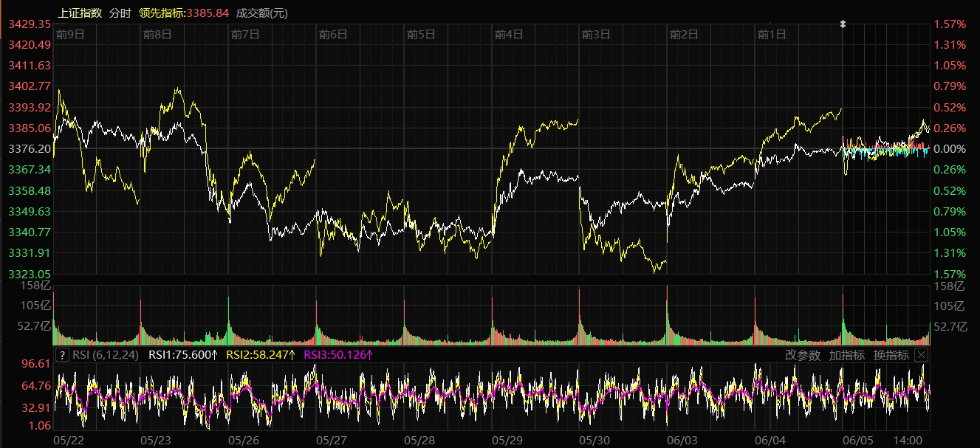The height and width of the screenshot is (448, 980).
Task: Select the 前7日 day marker
Action: click(245, 34)
